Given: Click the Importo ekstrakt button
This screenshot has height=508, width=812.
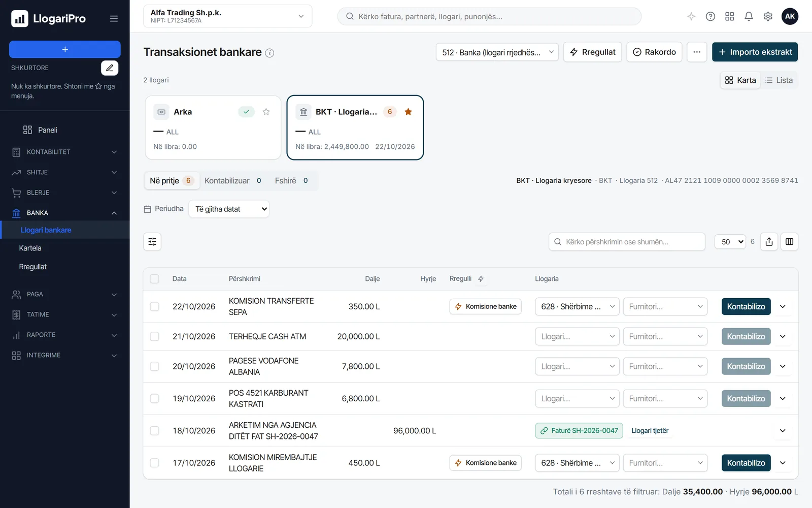Looking at the screenshot, I should click(755, 52).
